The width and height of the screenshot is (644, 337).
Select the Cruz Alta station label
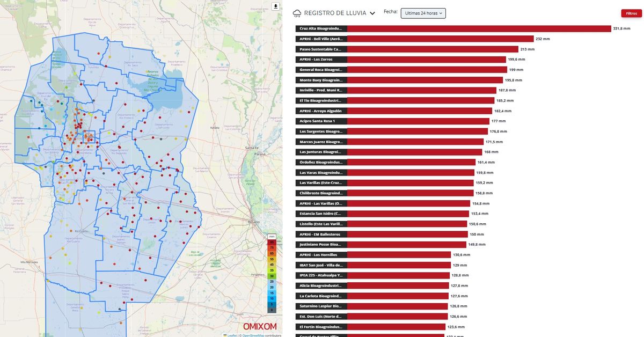(321, 28)
